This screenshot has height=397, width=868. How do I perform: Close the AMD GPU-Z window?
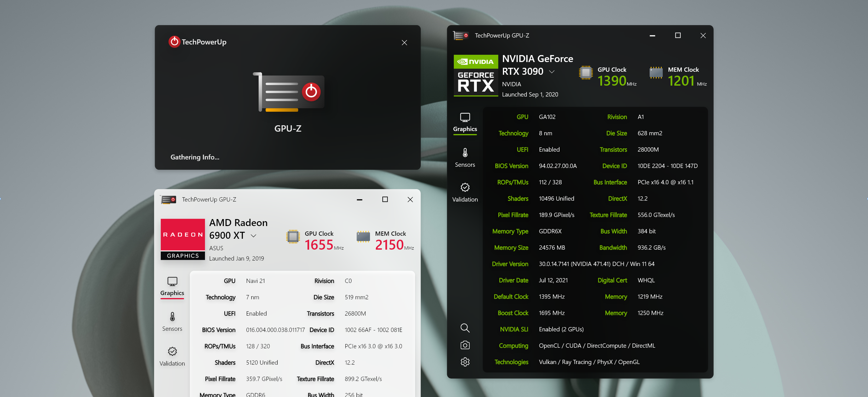pyautogui.click(x=410, y=199)
